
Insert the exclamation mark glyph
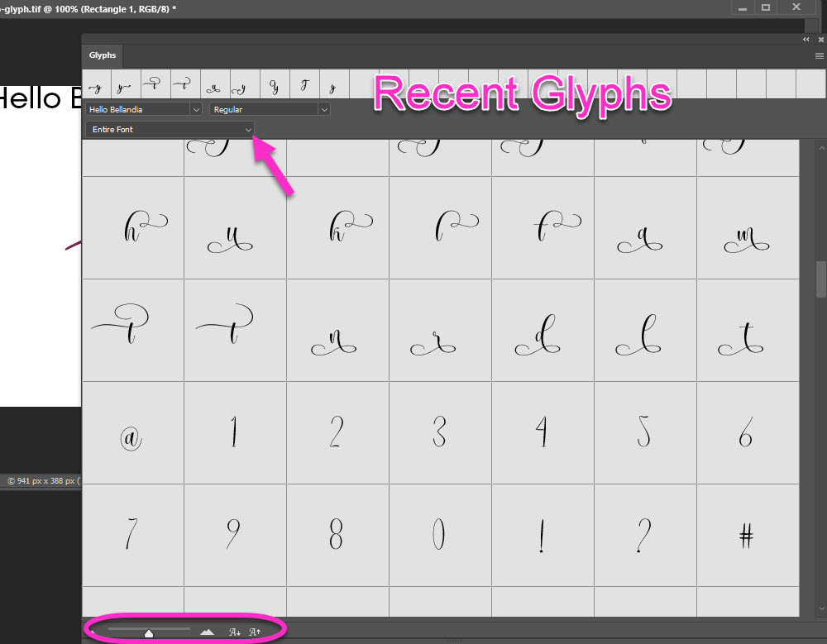click(x=543, y=535)
